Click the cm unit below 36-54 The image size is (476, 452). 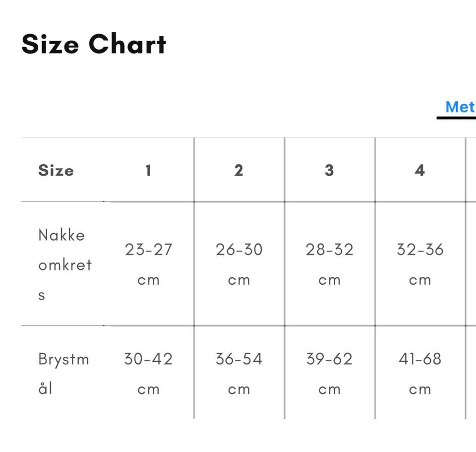tap(239, 389)
